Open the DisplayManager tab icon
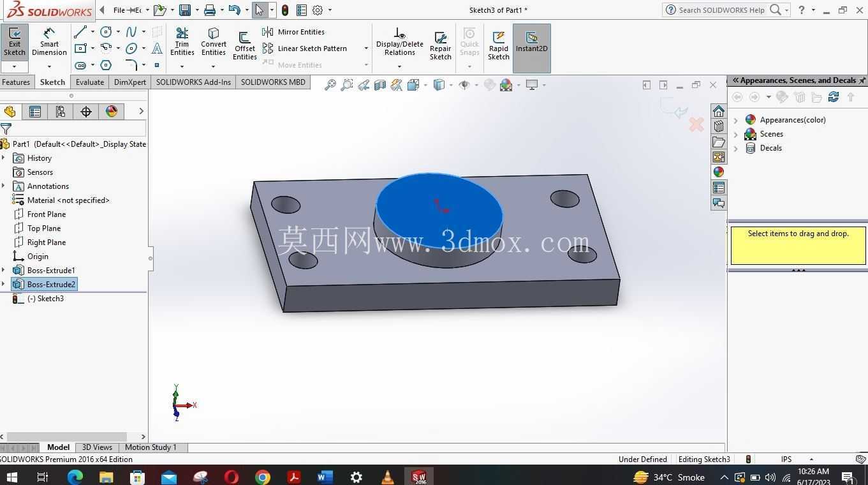Viewport: 868px width, 485px height. [112, 112]
